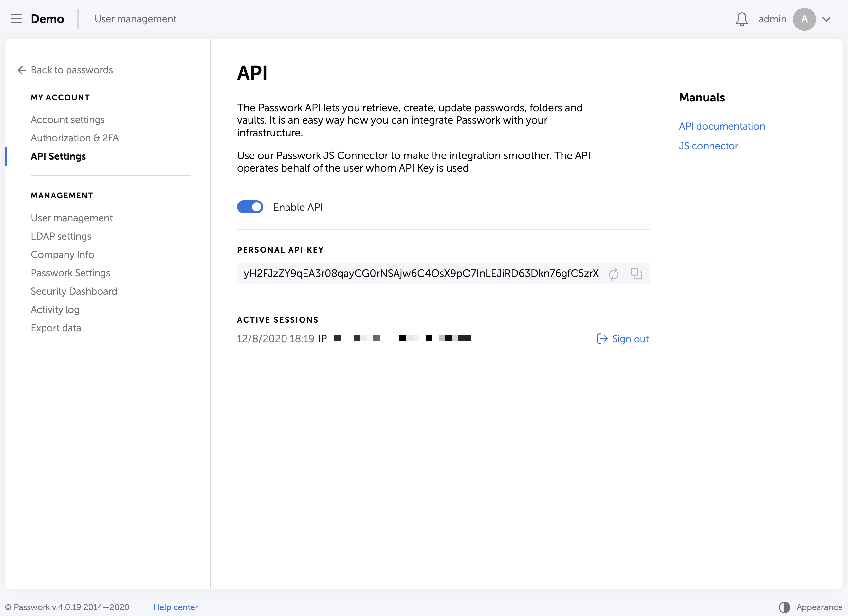This screenshot has height=616, width=848.
Task: Click the Sign out arrow icon
Action: 602,339
